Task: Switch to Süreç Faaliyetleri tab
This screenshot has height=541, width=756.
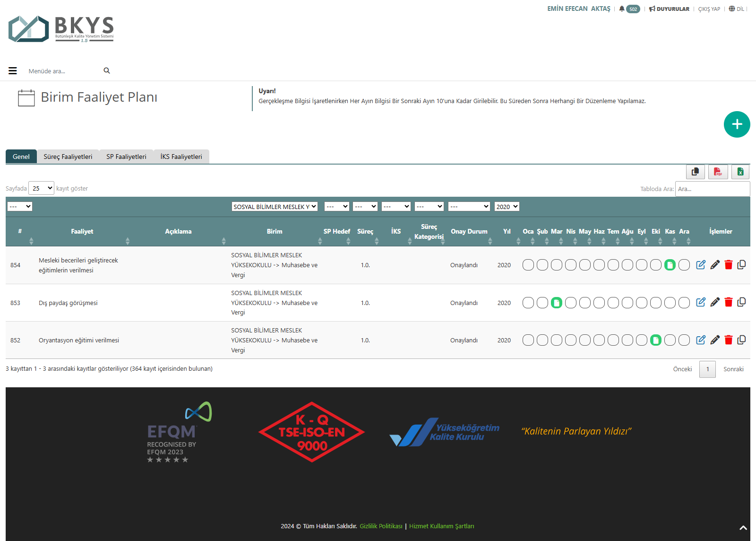Action: 68,157
